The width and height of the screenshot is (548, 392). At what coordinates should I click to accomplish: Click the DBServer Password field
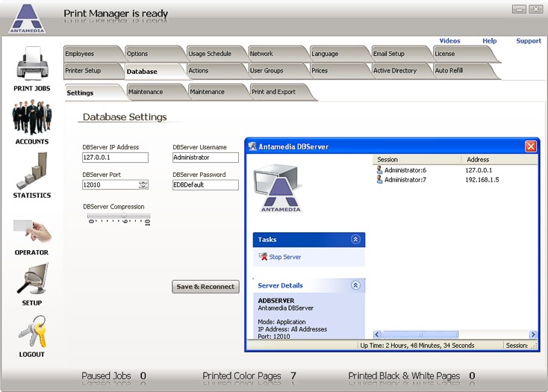[x=205, y=184]
